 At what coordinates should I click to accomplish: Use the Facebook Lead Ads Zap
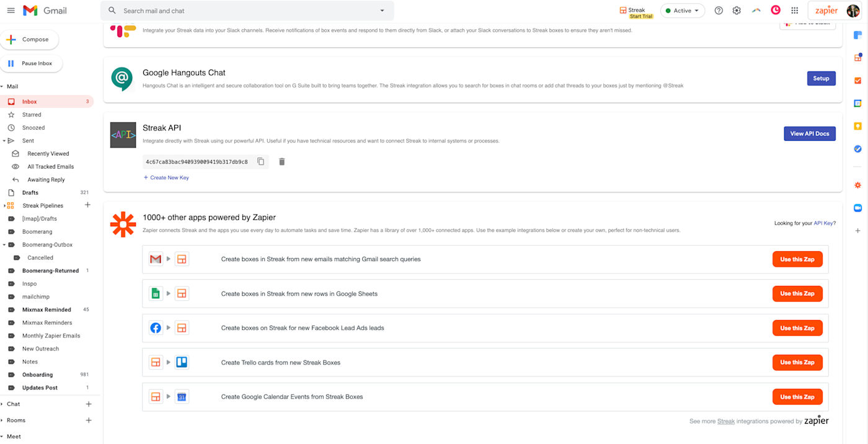click(x=797, y=328)
